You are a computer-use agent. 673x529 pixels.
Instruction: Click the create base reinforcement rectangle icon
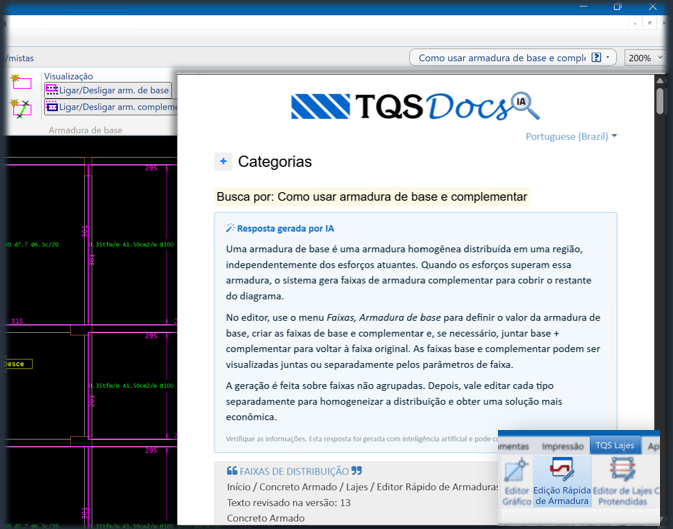[x=21, y=82]
